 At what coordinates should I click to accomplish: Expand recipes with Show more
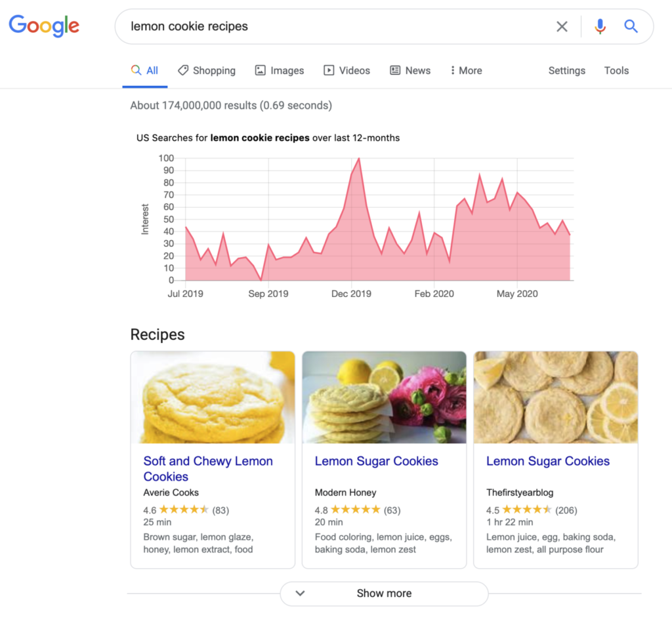click(384, 594)
